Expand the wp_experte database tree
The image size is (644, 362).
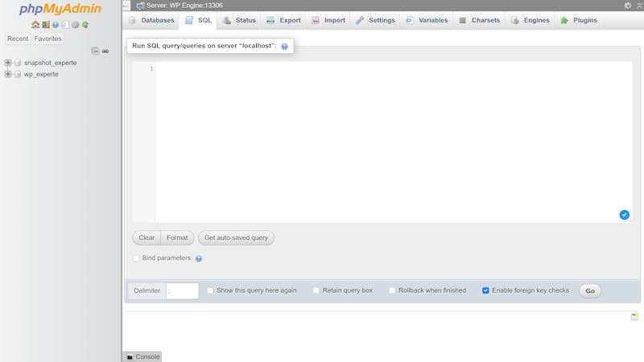[8, 74]
